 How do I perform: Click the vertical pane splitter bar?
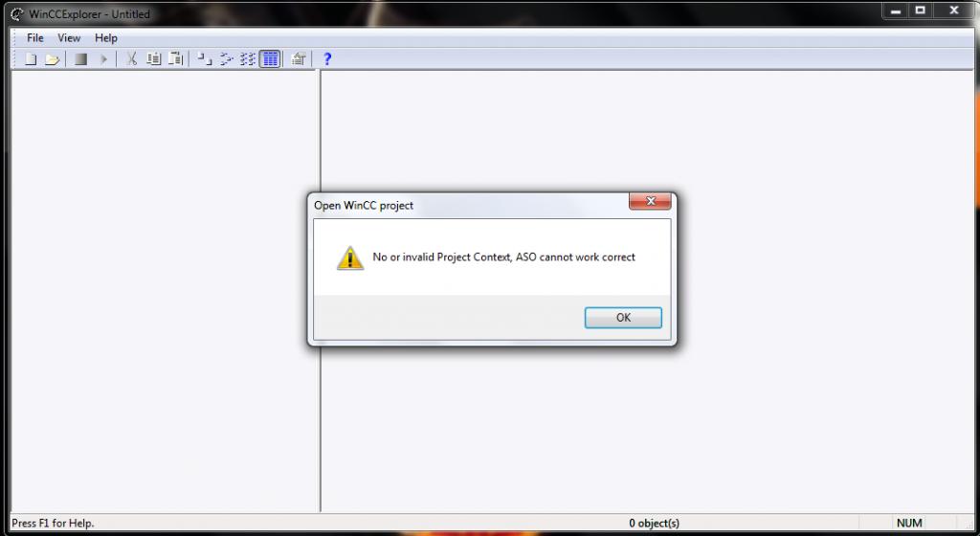point(321,290)
